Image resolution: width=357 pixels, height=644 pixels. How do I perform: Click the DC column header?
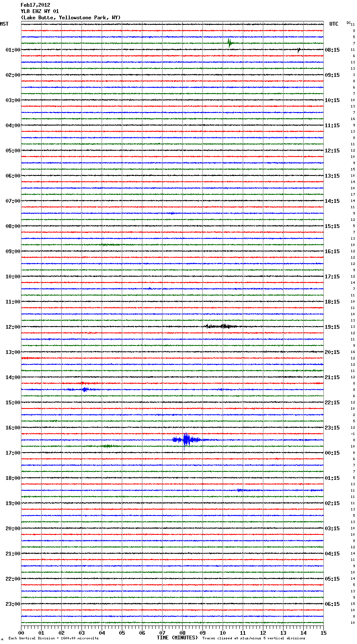tap(349, 23)
